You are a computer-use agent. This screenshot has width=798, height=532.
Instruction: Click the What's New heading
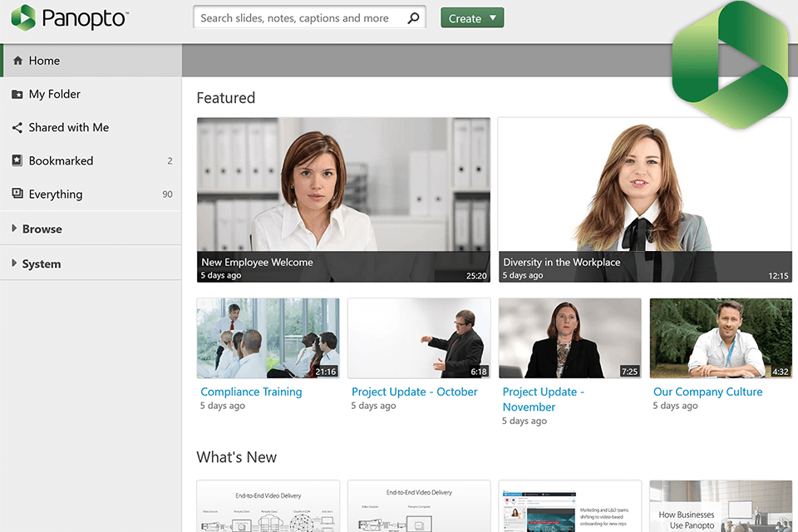coord(237,457)
